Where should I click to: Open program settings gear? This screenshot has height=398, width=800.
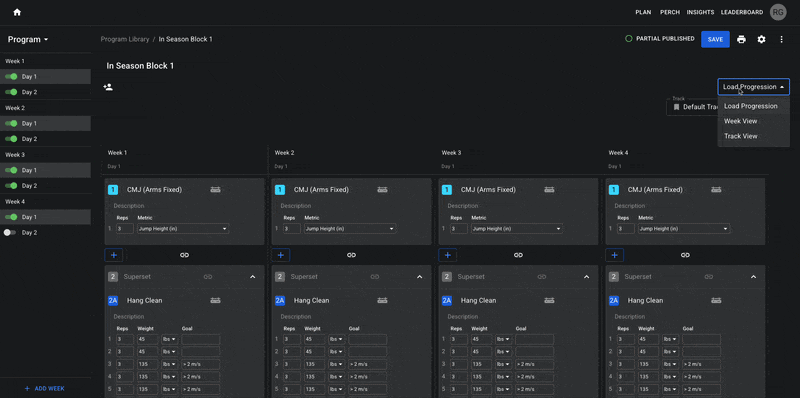point(761,39)
